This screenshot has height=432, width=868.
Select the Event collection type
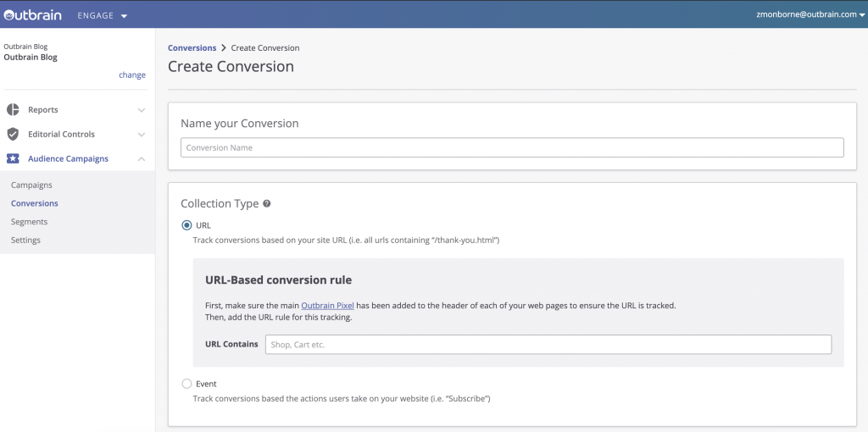(x=186, y=384)
